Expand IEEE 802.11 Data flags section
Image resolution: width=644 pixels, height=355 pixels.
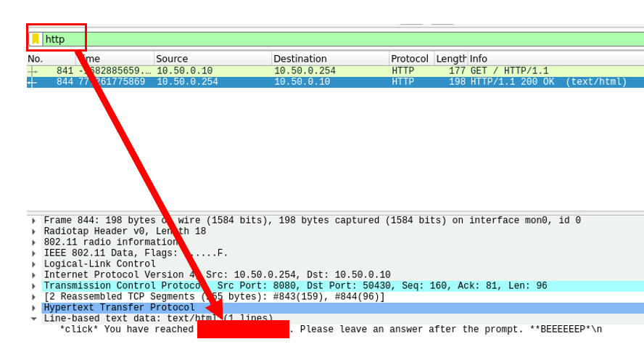pyautogui.click(x=33, y=253)
